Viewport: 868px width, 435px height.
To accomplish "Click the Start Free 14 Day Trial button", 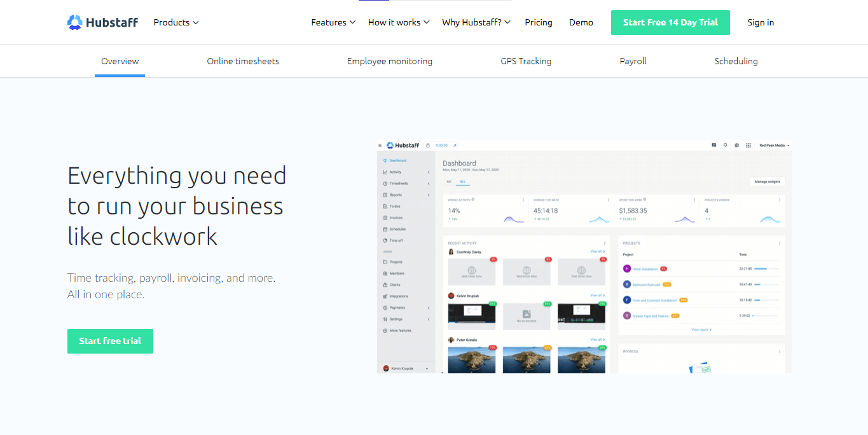I will tap(670, 22).
